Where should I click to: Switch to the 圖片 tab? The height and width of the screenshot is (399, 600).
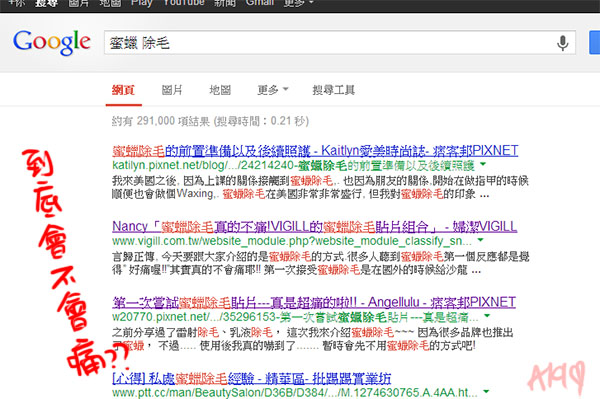pos(172,90)
